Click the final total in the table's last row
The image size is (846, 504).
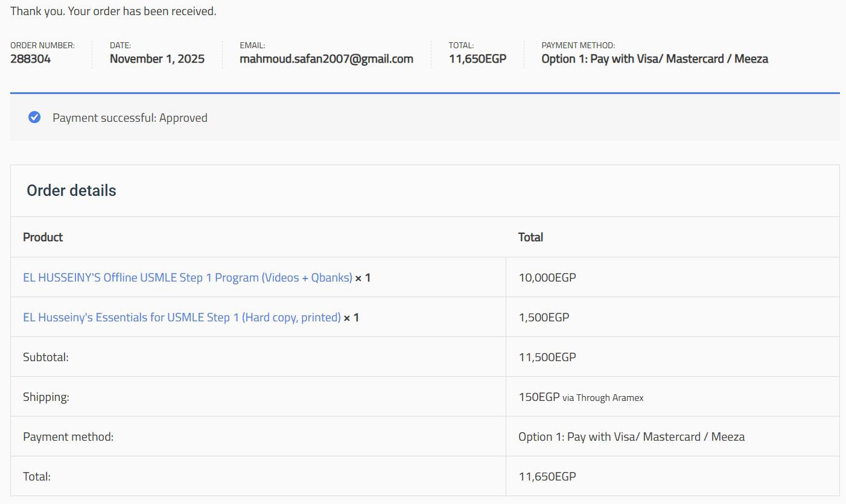547,476
